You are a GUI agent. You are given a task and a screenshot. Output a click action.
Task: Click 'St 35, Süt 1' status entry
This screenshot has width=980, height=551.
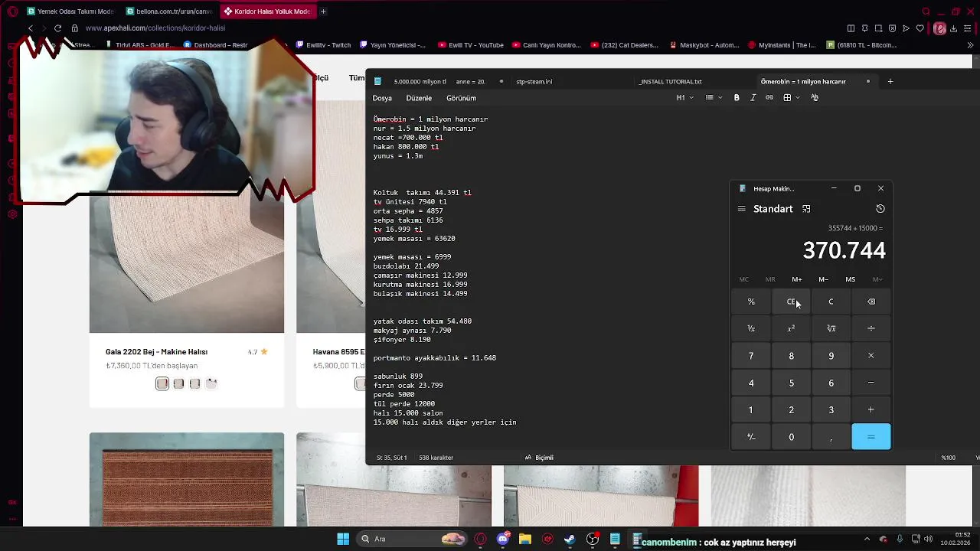[391, 458]
